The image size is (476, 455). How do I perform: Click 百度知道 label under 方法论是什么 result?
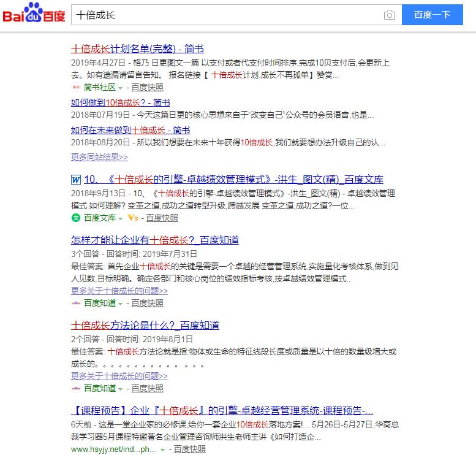pyautogui.click(x=100, y=388)
